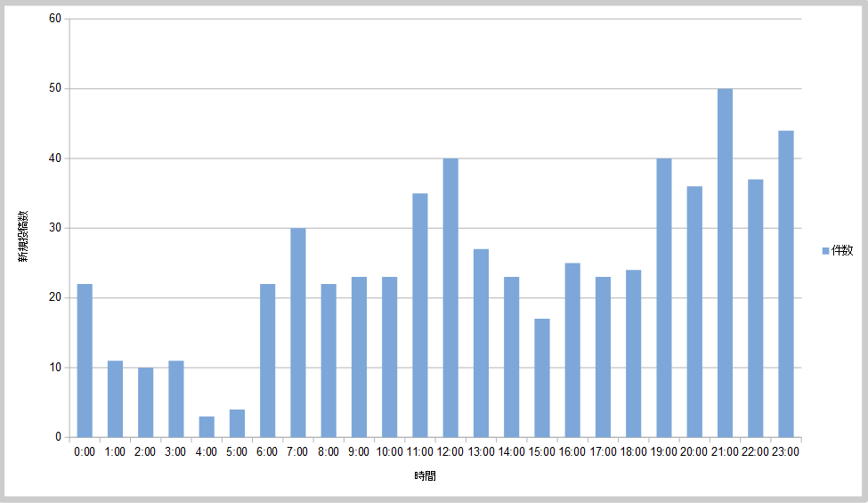Click the 13:00 horizontal axis label

(481, 452)
